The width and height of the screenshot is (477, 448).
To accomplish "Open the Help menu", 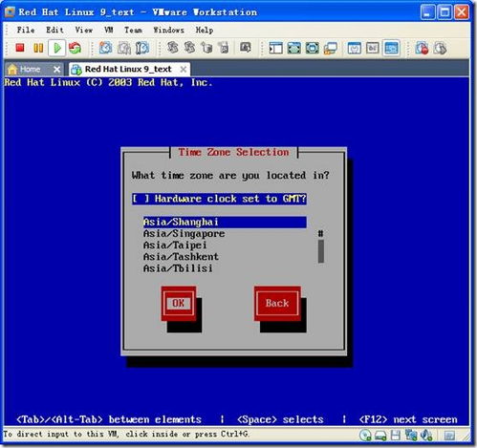I will (x=205, y=30).
